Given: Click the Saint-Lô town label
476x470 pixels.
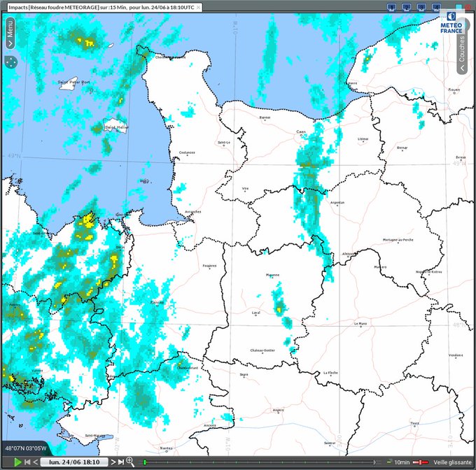Looking at the screenshot, I should pyautogui.click(x=224, y=142).
